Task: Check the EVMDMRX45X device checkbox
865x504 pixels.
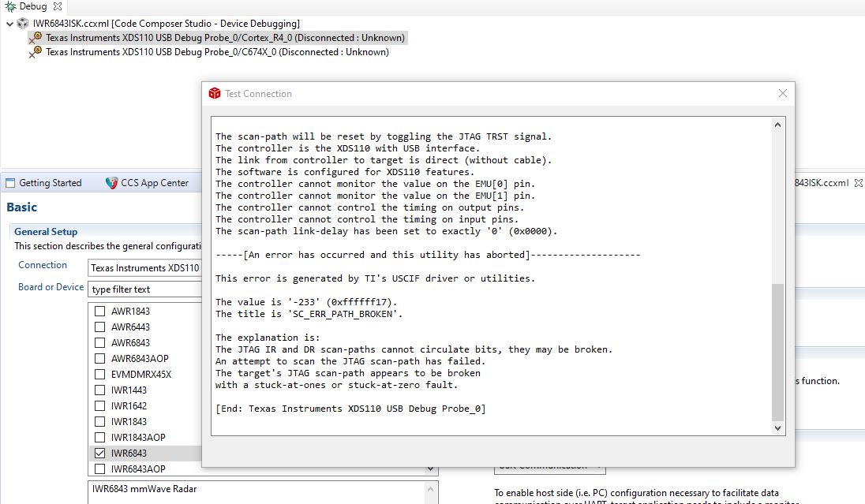Action: pyautogui.click(x=100, y=375)
